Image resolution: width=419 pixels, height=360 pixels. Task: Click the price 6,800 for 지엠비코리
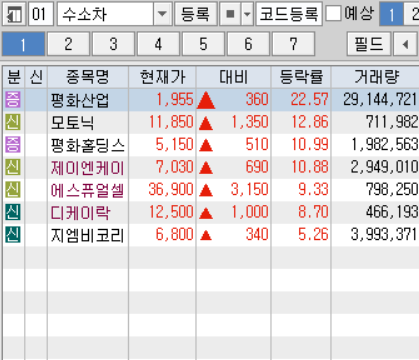175,235
